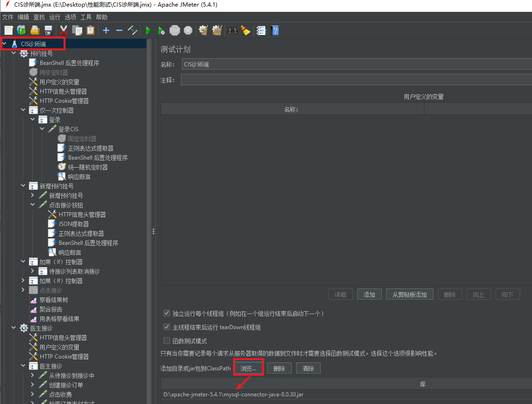This screenshot has width=532, height=404.
Task: Click 浏览... to add a jar
Action: click(248, 368)
